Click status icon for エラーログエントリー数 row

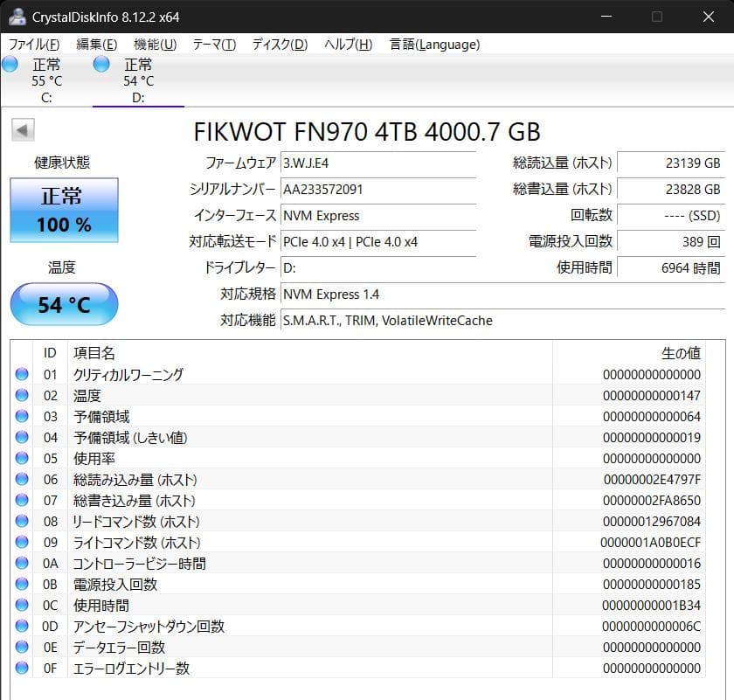(x=22, y=668)
